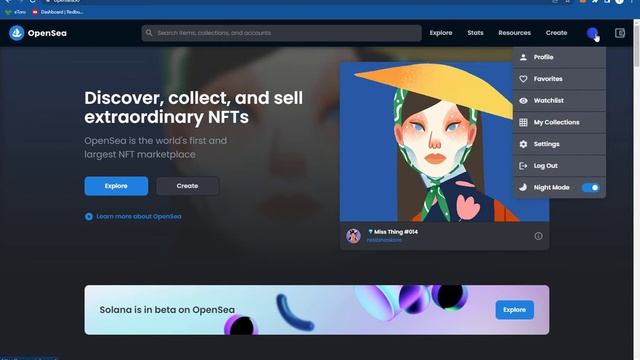Follow Learn more about OpenSea link

tap(139, 217)
